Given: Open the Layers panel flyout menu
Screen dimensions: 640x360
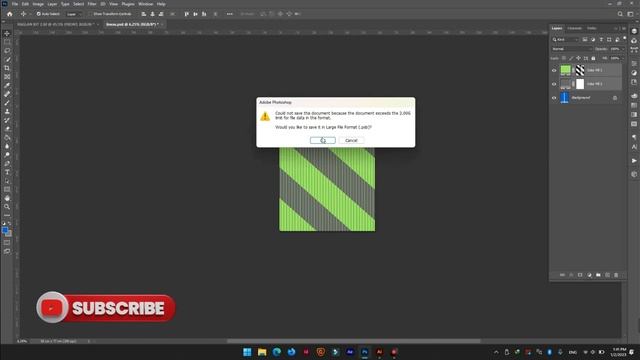Looking at the screenshot, I should click(624, 29).
